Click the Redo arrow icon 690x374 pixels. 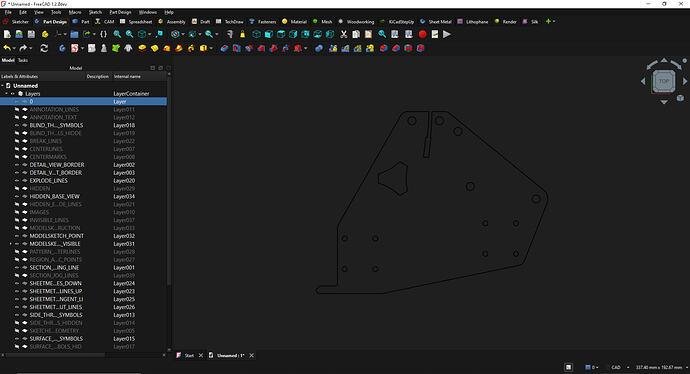coord(23,48)
